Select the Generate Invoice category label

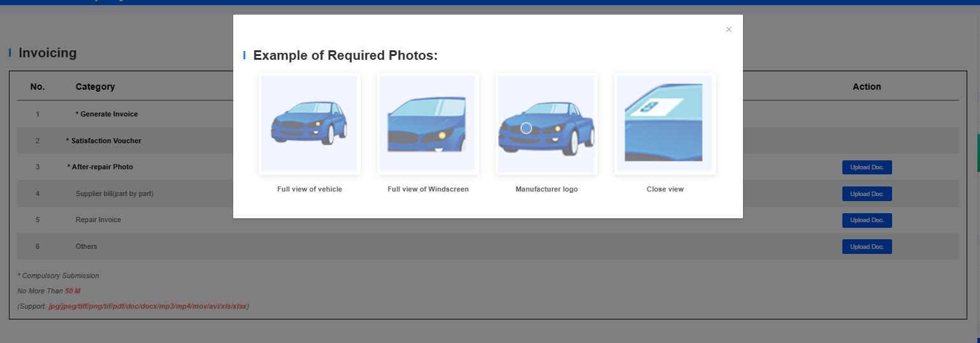(106, 114)
